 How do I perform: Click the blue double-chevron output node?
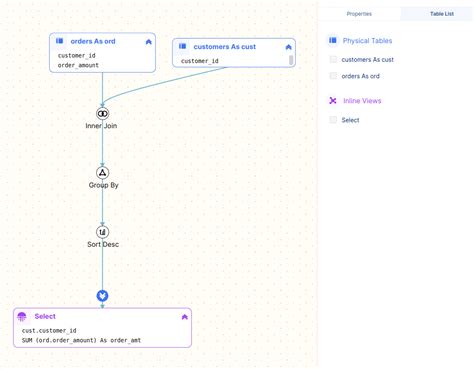pyautogui.click(x=102, y=296)
